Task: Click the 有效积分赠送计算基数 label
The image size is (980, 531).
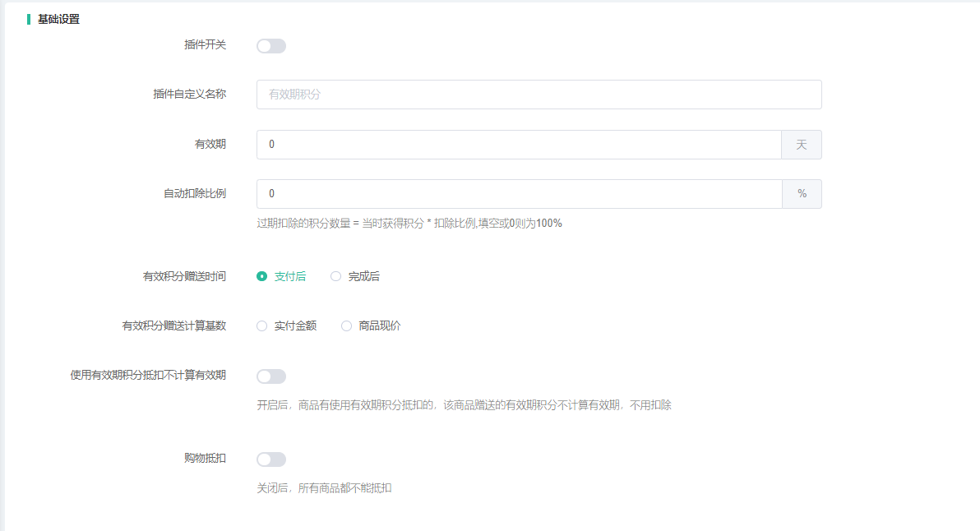Action: click(173, 326)
